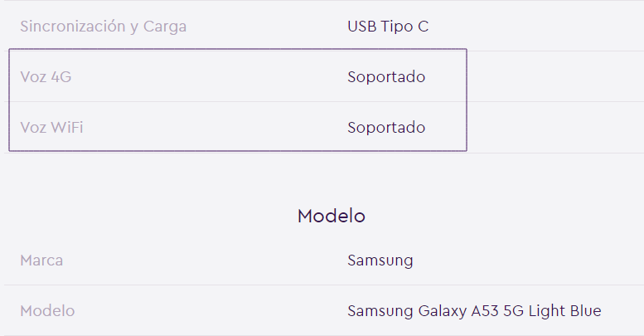Click "Soportado" next to Voz 4G

pos(386,77)
